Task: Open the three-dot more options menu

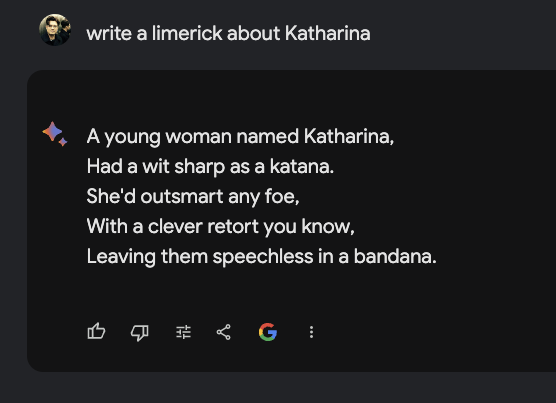Action: [x=311, y=332]
